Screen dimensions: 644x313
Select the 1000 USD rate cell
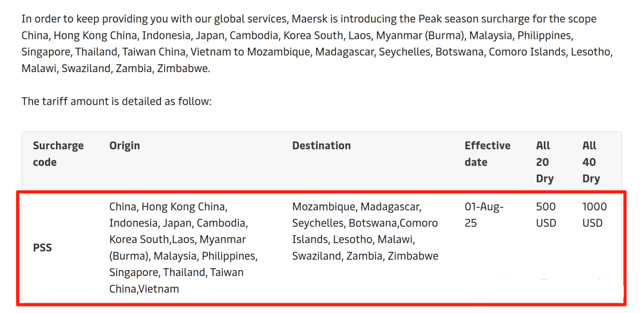tap(595, 215)
